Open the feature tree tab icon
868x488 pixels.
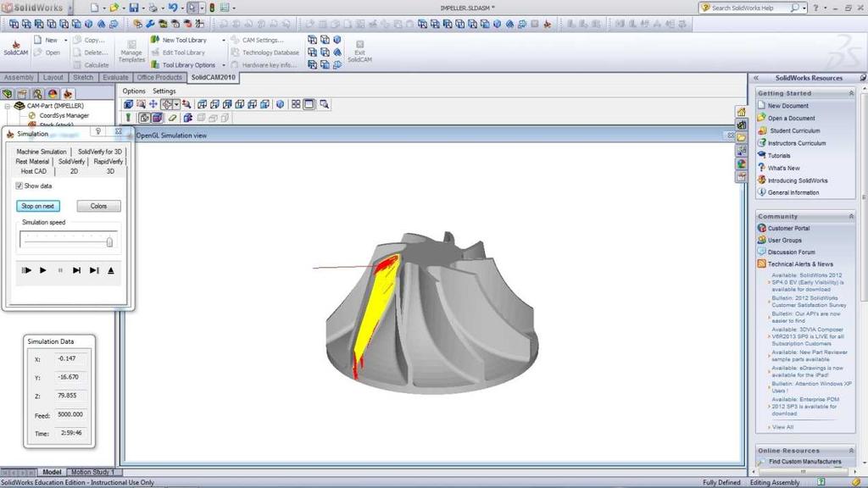7,93
